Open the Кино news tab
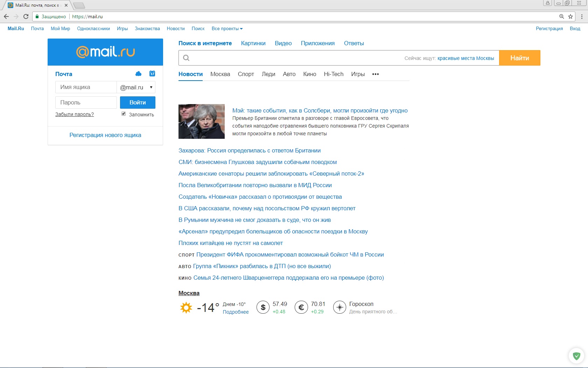Screen dimensions: 588x368 point(310,74)
